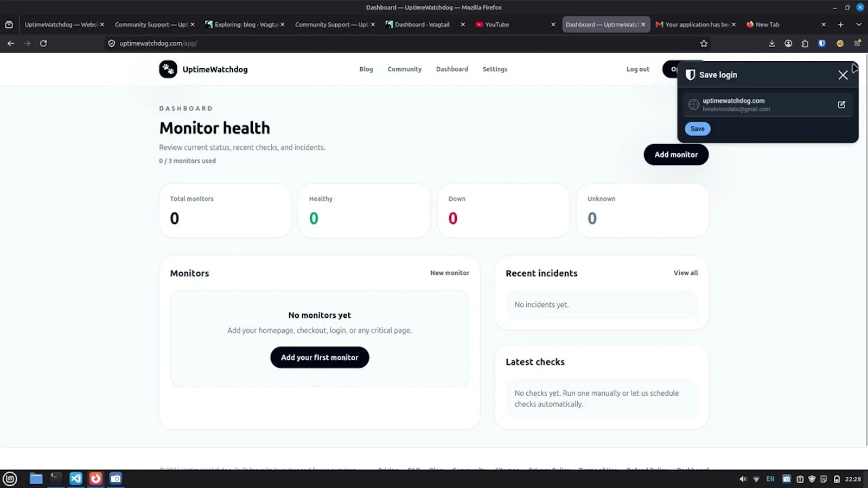
Task: Click the Down count card
Action: tap(503, 210)
